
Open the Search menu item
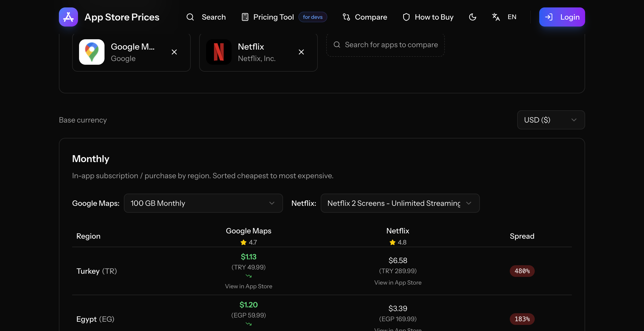206,17
